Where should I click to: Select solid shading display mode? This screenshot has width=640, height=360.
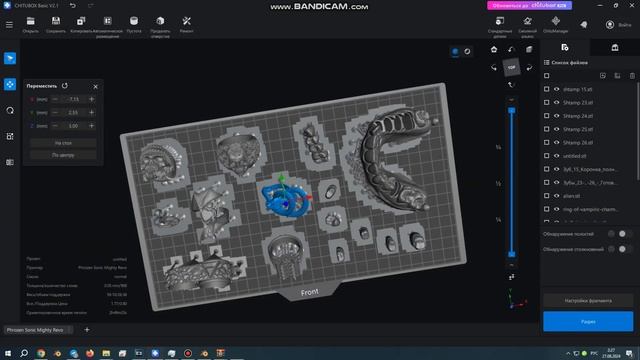coord(455,51)
